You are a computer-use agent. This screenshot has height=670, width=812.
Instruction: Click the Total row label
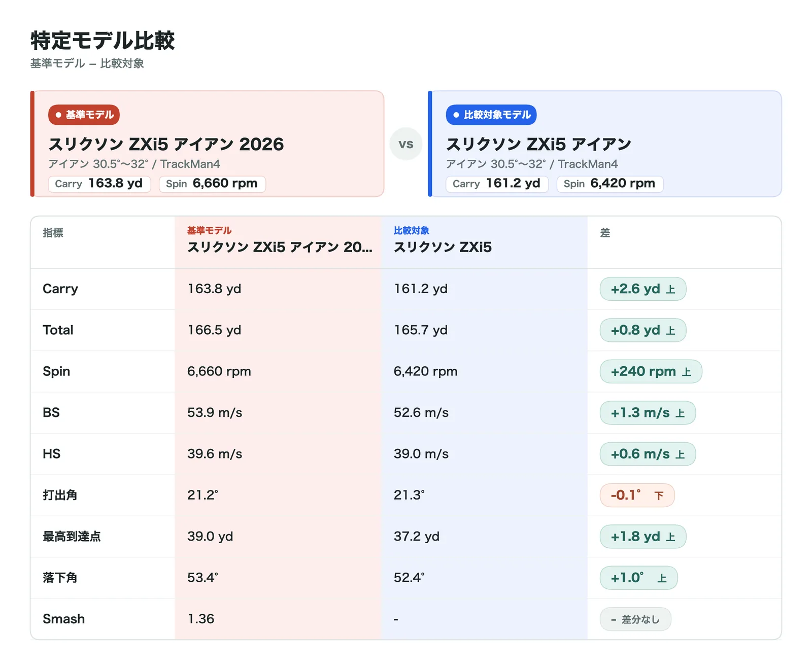pyautogui.click(x=58, y=330)
